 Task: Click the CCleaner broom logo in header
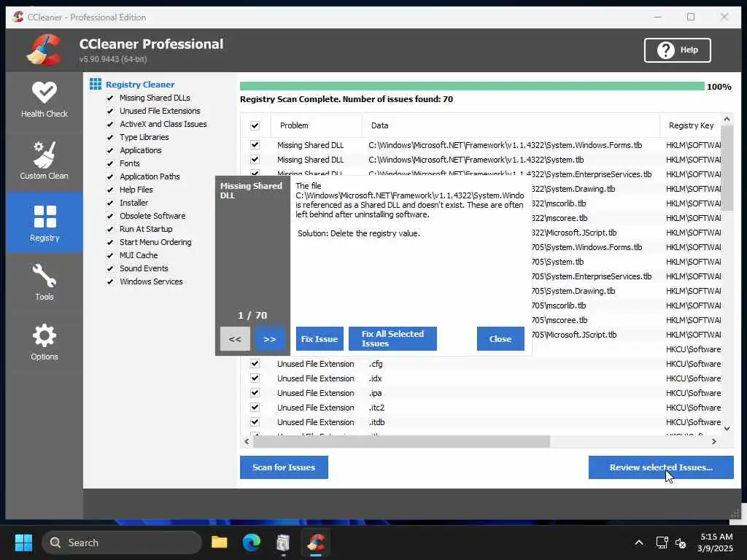[44, 50]
